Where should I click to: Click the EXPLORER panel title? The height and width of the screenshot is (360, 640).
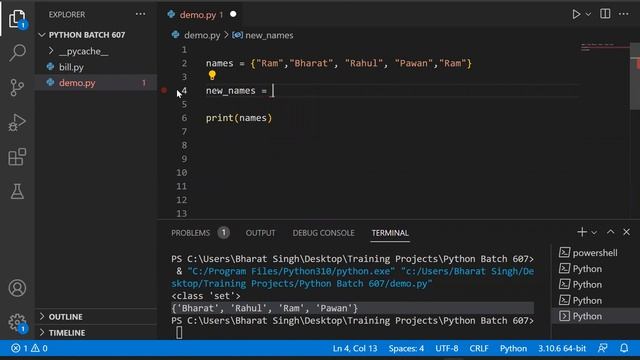67,14
